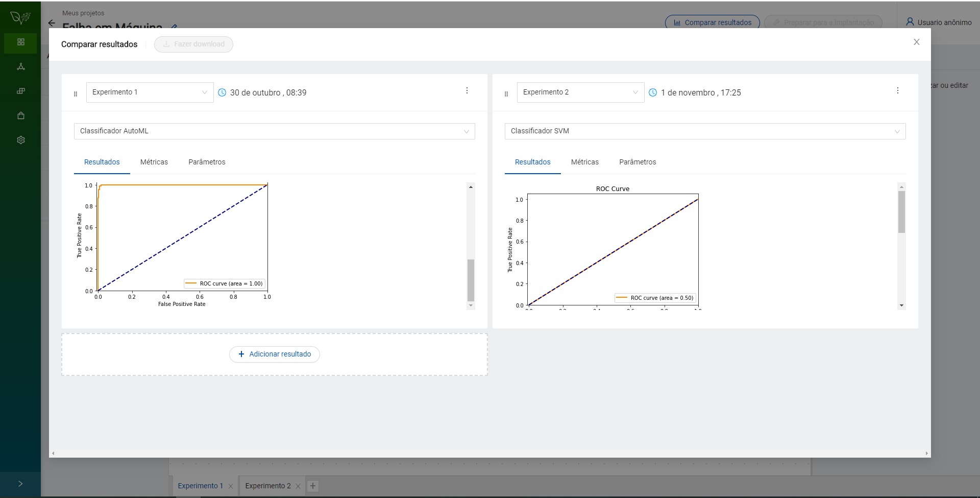The height and width of the screenshot is (498, 980).
Task: Open more options for Experimento 1 card
Action: coord(467,90)
